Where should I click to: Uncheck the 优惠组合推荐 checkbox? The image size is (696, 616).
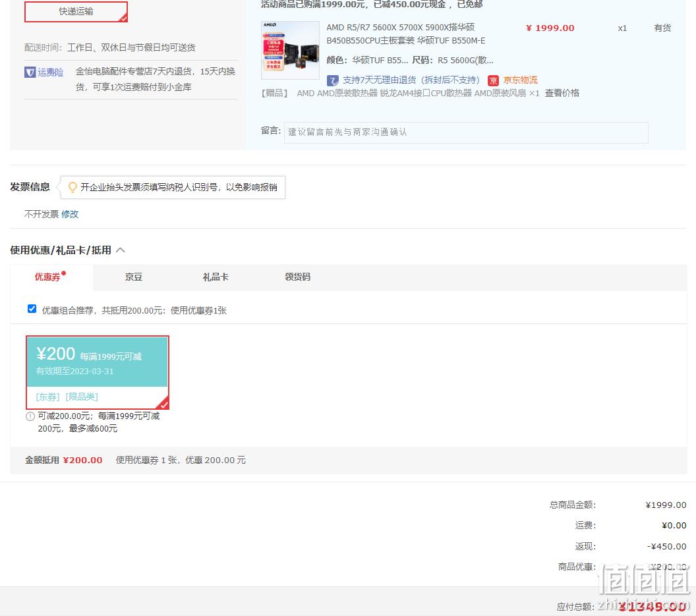[32, 309]
